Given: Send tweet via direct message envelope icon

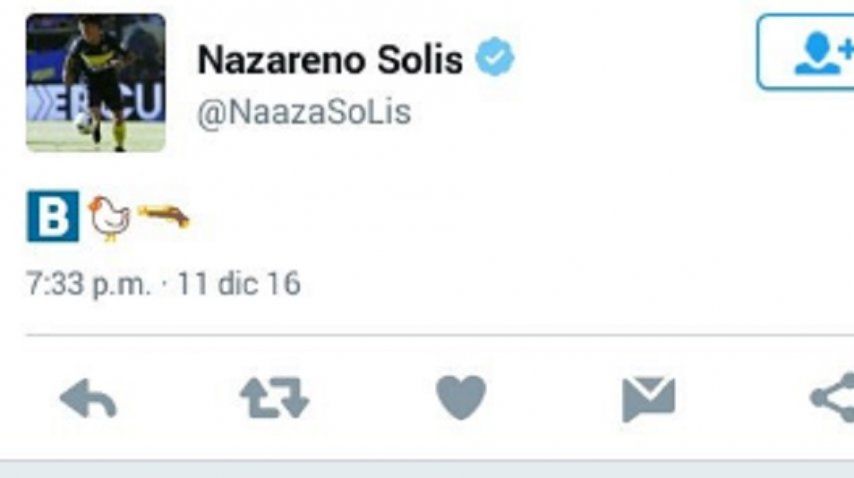Looking at the screenshot, I should tap(648, 399).
